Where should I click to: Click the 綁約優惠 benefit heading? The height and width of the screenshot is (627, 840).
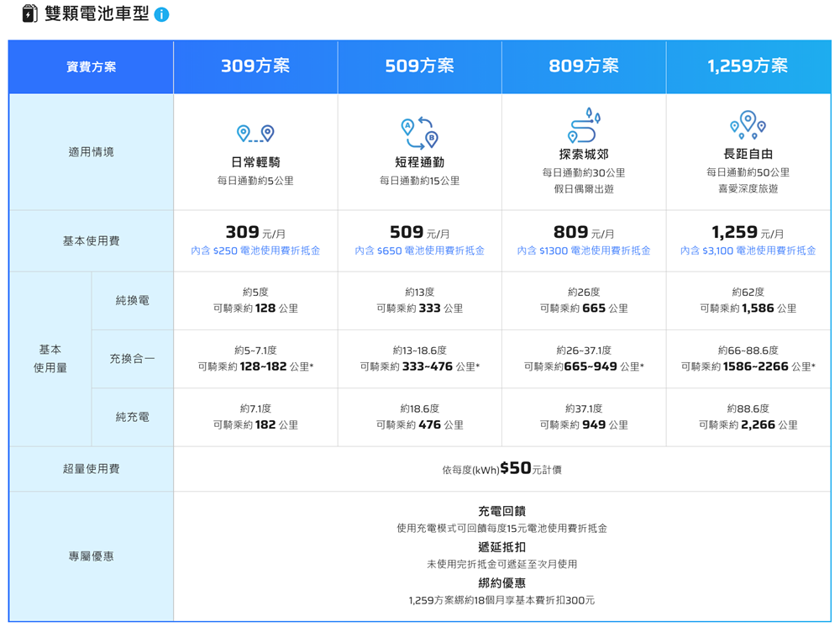[x=502, y=583]
